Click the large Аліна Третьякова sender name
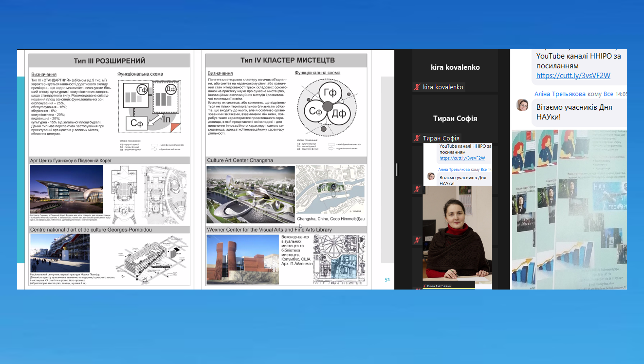The height and width of the screenshot is (364, 644). tap(560, 94)
